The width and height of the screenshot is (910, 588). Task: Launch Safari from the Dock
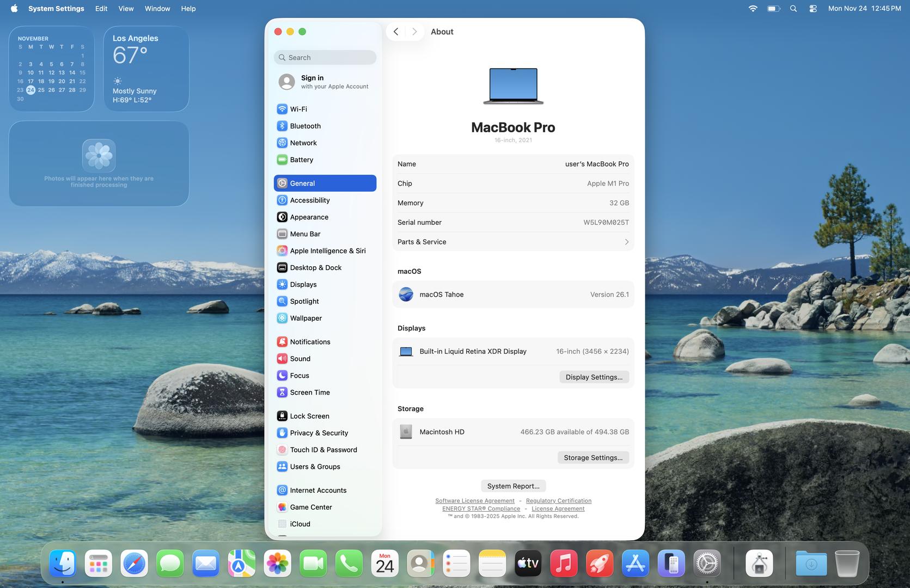tap(134, 563)
